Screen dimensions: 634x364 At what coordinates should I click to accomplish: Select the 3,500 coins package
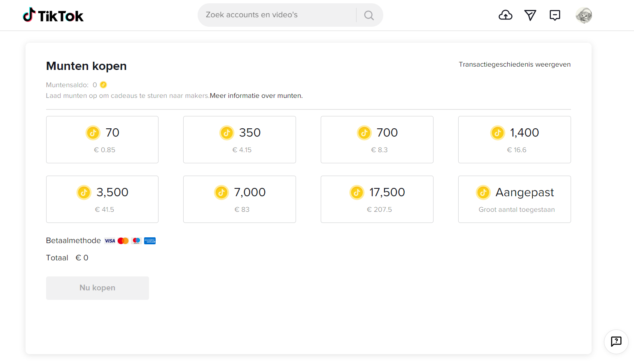[102, 199]
